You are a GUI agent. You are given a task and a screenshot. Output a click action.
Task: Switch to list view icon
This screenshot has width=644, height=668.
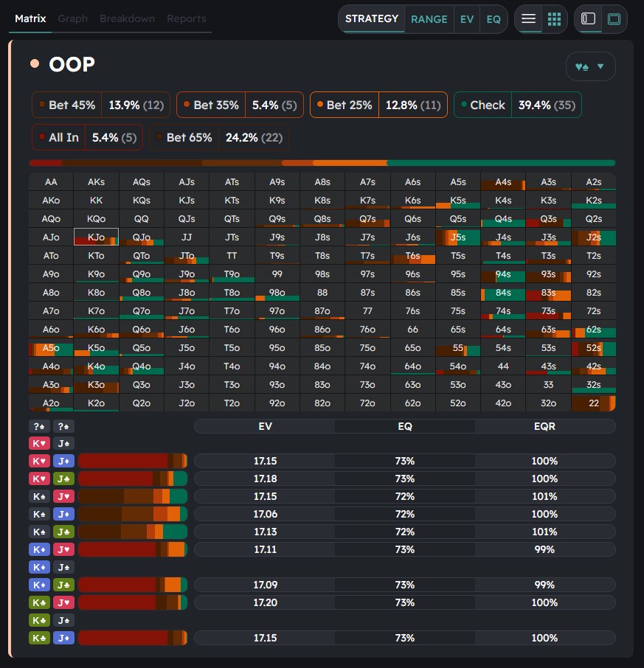click(x=528, y=19)
